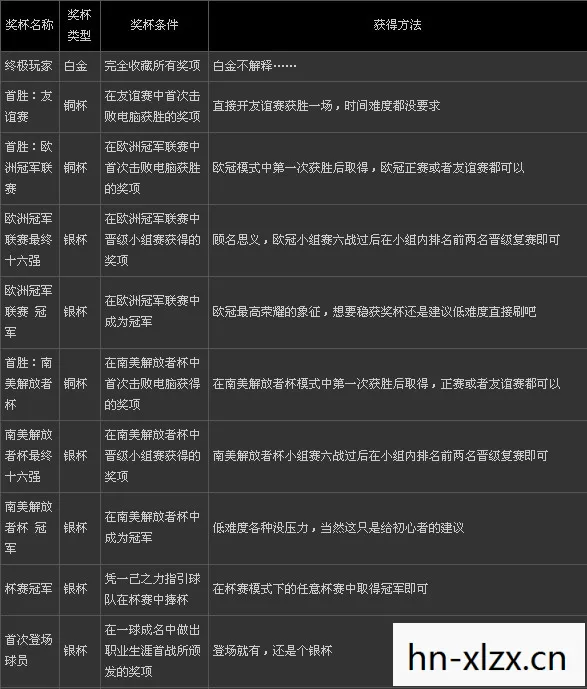Select the 欧洲冠军联赛最终十六强 trophy name cell
587x689 pixels.
[29, 240]
